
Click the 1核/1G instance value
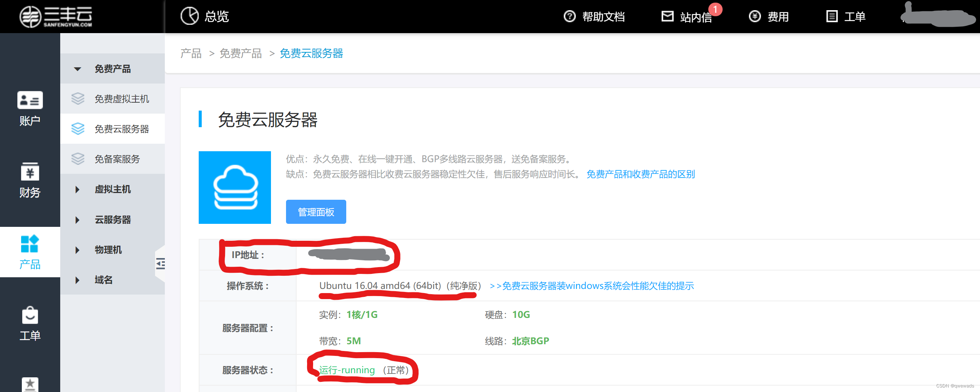coord(362,315)
